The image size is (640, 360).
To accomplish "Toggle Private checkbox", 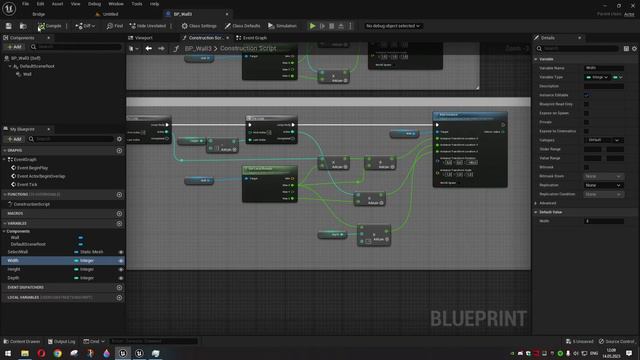I will click(587, 122).
